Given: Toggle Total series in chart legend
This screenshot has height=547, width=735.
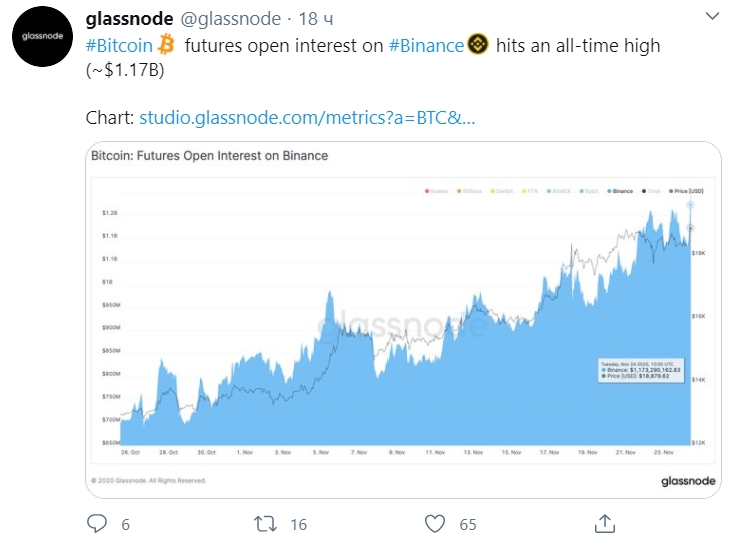Looking at the screenshot, I should [651, 191].
